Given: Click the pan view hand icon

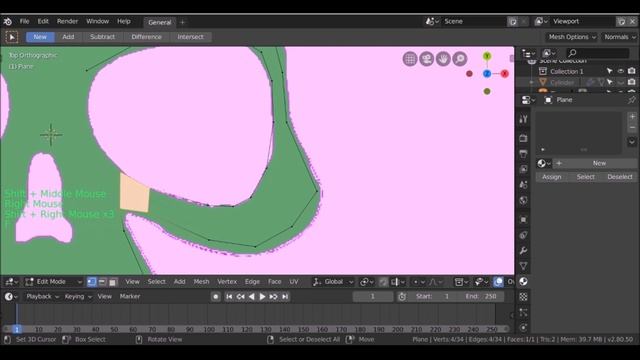Looking at the screenshot, I should coord(443,59).
